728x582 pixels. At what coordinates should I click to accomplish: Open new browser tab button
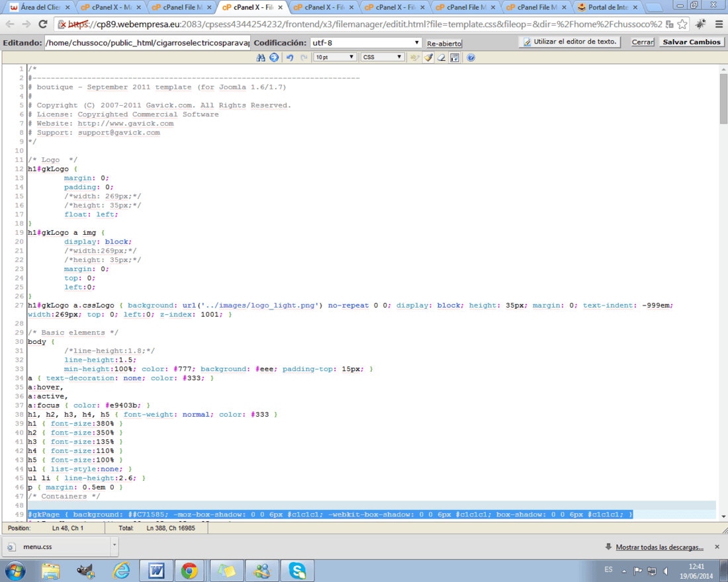pyautogui.click(x=654, y=8)
